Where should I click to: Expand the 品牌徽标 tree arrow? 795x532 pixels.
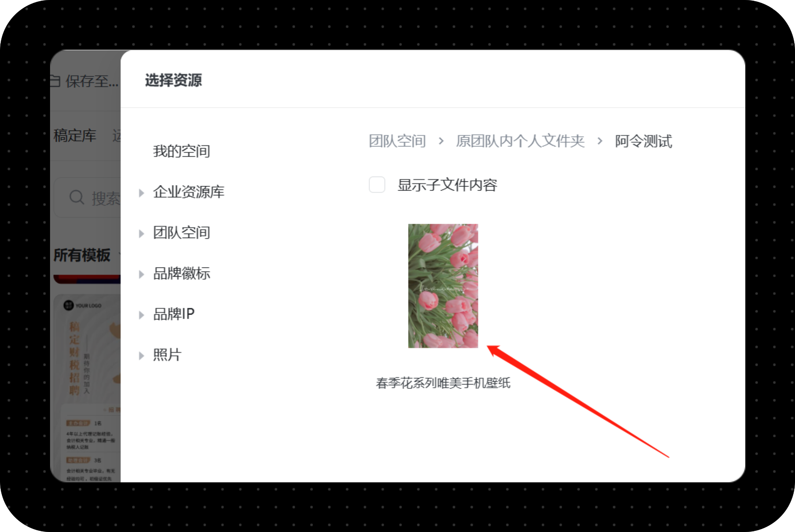click(x=141, y=274)
